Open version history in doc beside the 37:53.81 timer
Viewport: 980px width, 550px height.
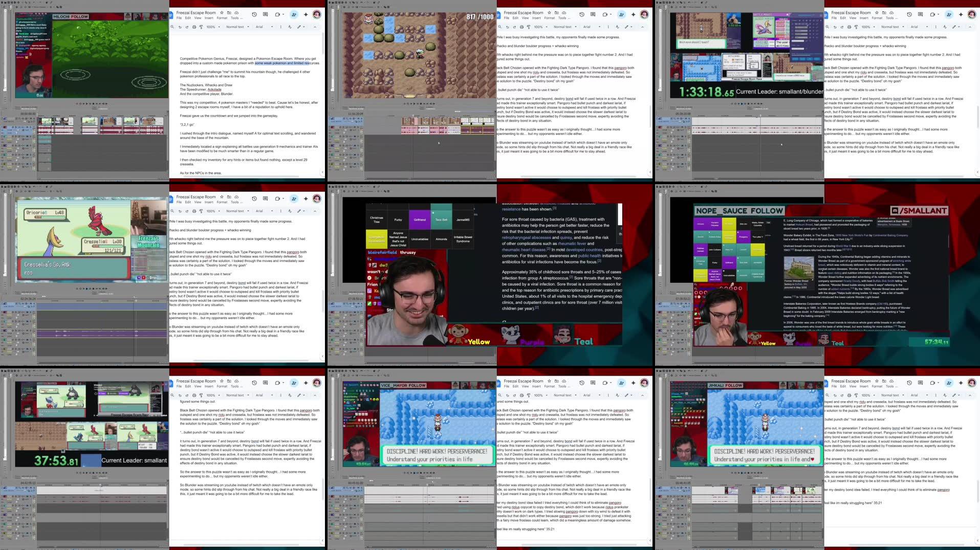pyautogui.click(x=254, y=383)
